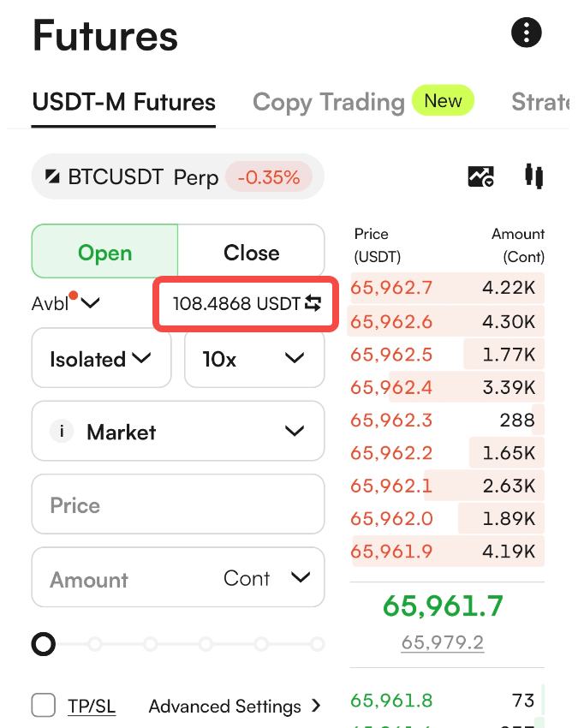
Task: Open Advanced Settings arrow
Action: (316, 706)
